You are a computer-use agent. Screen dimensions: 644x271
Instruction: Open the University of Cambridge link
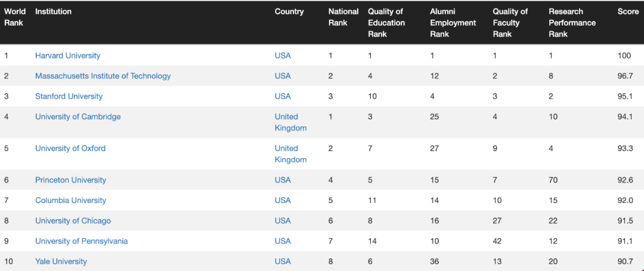click(x=78, y=117)
